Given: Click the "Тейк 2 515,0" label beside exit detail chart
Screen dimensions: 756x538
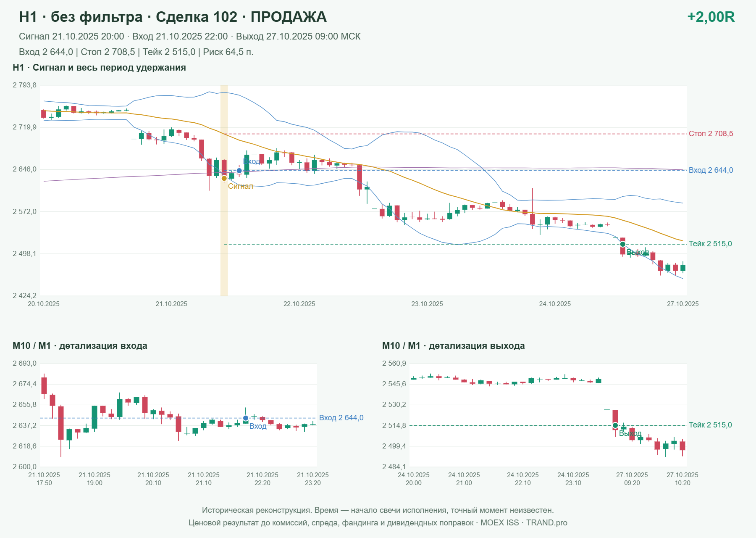Looking at the screenshot, I should tap(710, 425).
